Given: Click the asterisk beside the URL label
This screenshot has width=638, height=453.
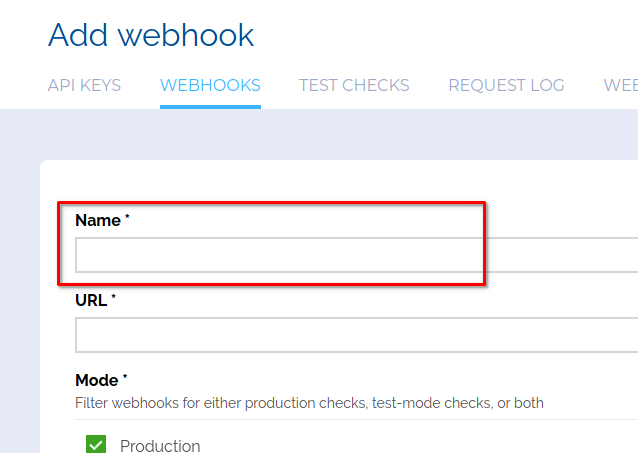Looking at the screenshot, I should click(x=114, y=298).
